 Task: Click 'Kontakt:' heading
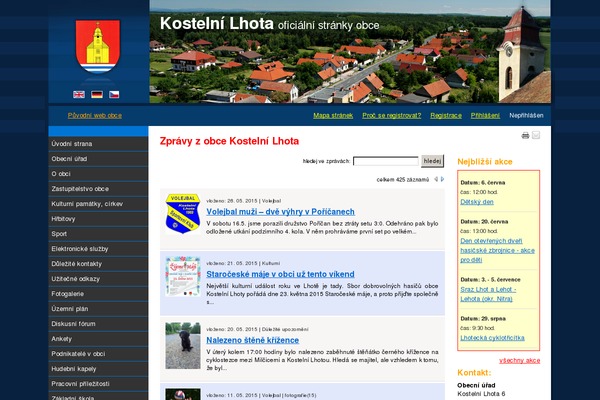coord(474,372)
